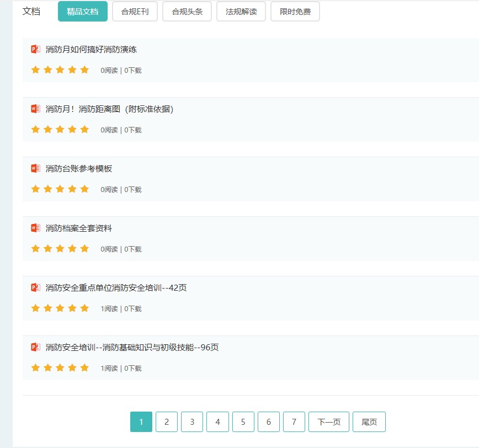The height and width of the screenshot is (448, 479).
Task: Navigate to page 6
Action: click(269, 422)
